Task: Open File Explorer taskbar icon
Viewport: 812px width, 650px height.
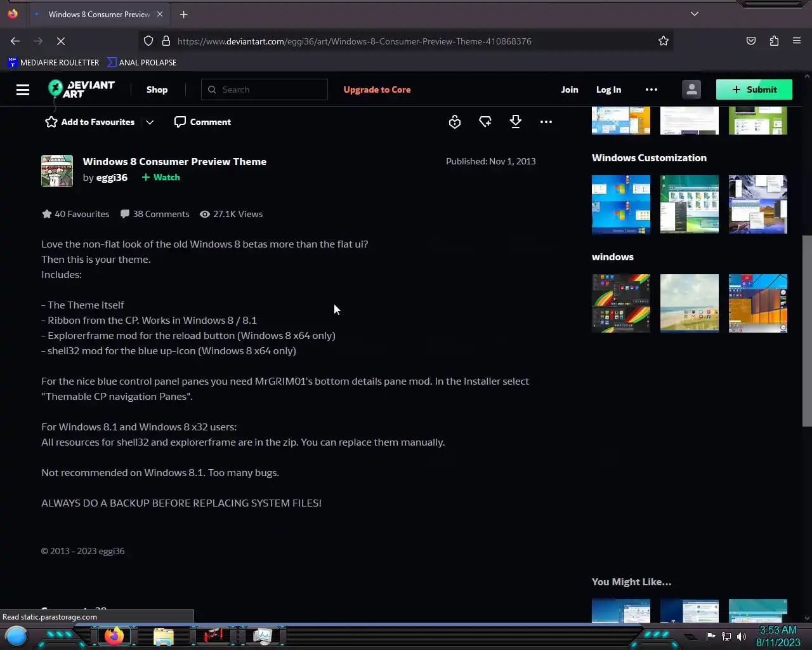Action: click(x=164, y=635)
